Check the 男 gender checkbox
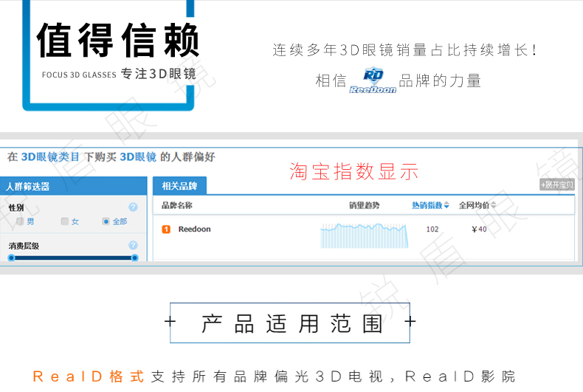The height and width of the screenshot is (392, 583). coord(20,221)
